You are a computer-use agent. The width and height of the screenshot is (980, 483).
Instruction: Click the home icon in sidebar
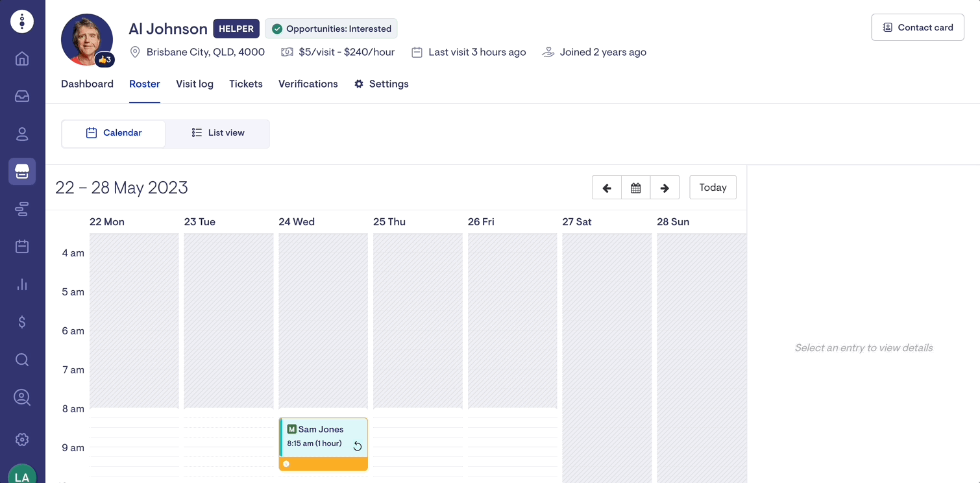pos(22,59)
